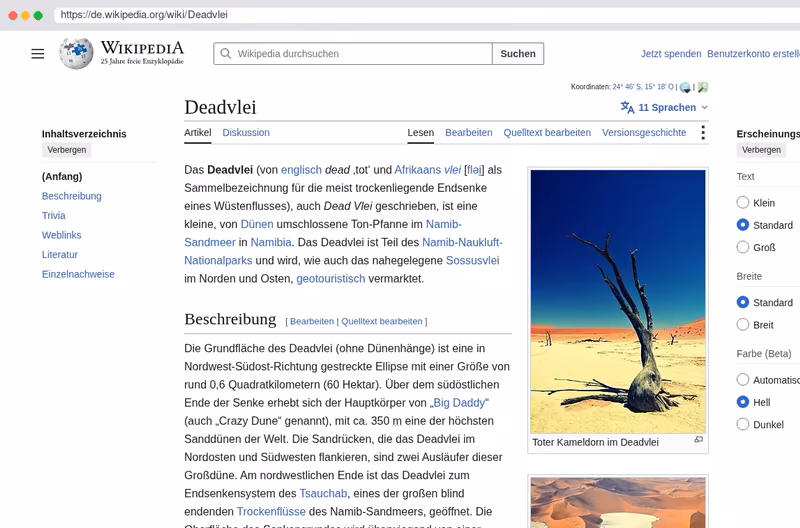Hide the Erscheinungsbild panel with Verbergen
The width and height of the screenshot is (800, 528).
[761, 150]
